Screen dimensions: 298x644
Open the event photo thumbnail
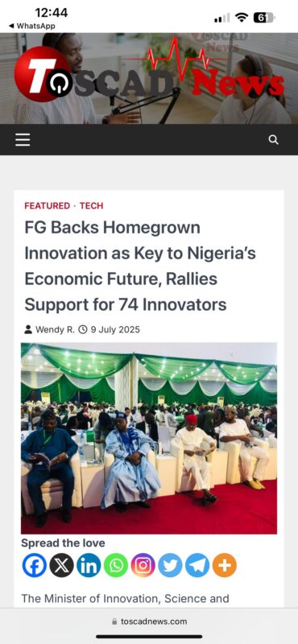tap(149, 438)
